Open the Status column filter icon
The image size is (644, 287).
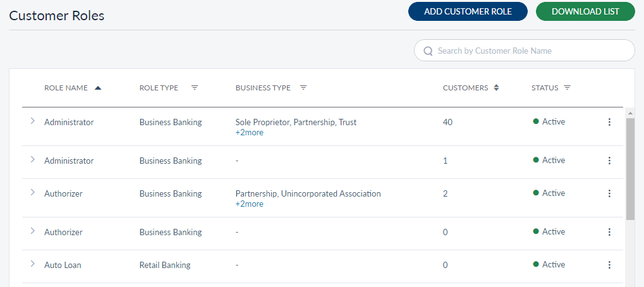(x=567, y=88)
